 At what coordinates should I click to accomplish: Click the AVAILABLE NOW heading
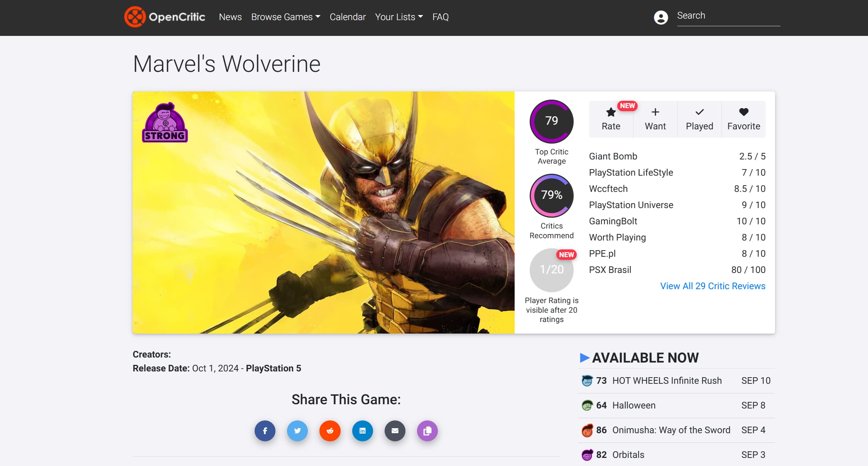(x=645, y=358)
